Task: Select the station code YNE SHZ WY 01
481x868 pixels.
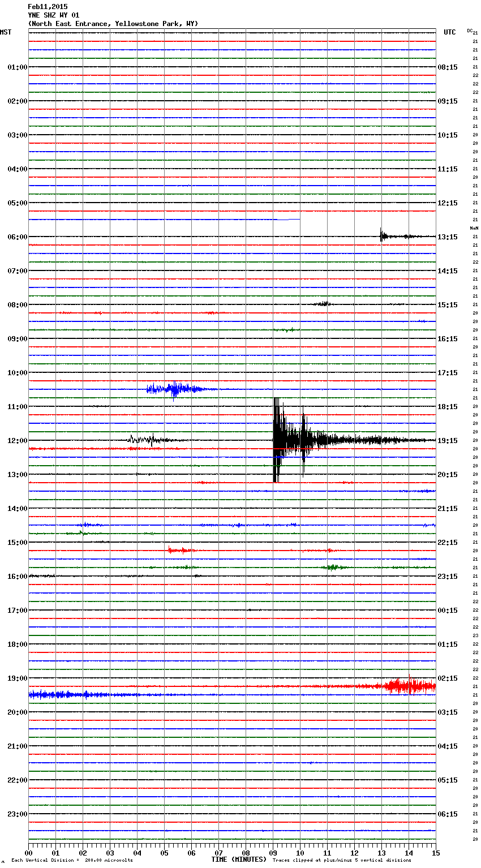Action: (54, 15)
